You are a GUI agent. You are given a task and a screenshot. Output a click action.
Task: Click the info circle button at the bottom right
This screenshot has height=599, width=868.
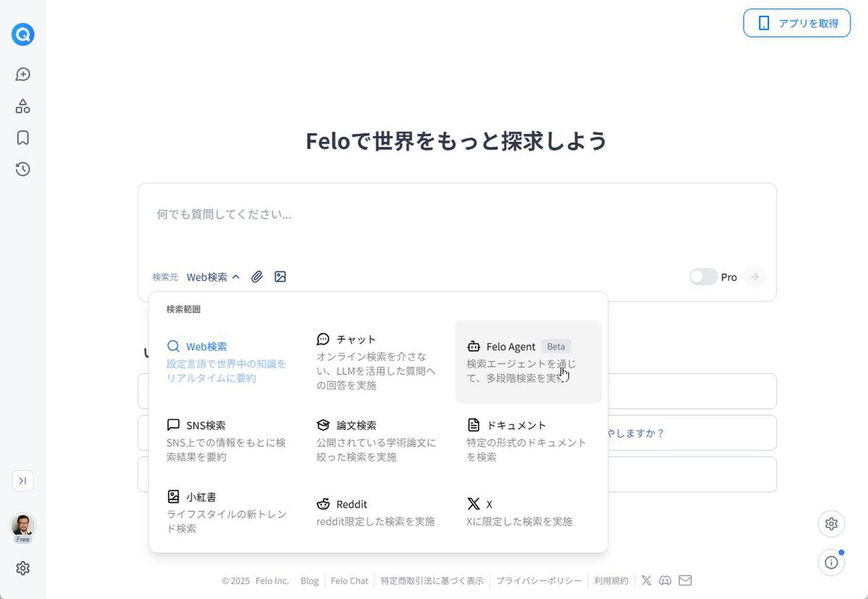[831, 562]
